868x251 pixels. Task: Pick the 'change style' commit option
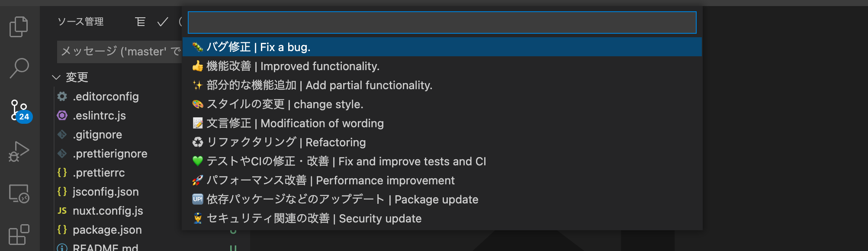pos(285,104)
